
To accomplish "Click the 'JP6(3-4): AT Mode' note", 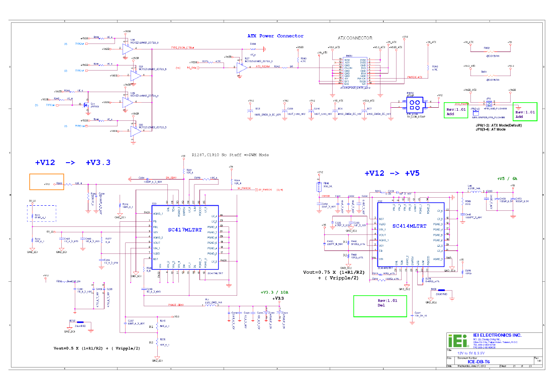I will pyautogui.click(x=490, y=129).
